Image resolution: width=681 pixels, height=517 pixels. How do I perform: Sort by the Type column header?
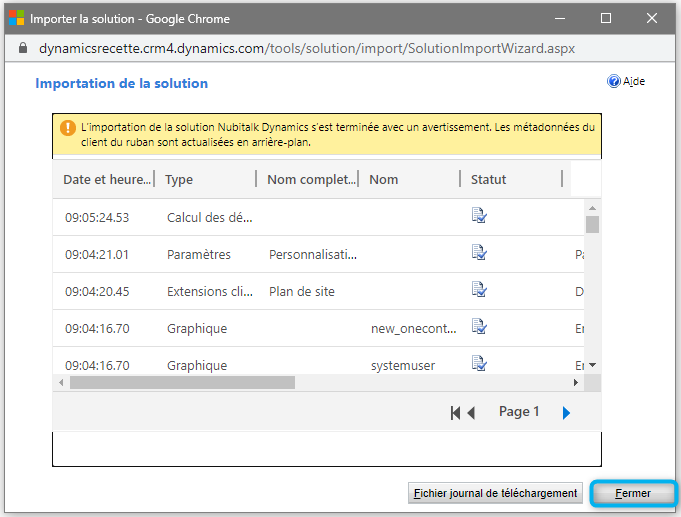(179, 179)
